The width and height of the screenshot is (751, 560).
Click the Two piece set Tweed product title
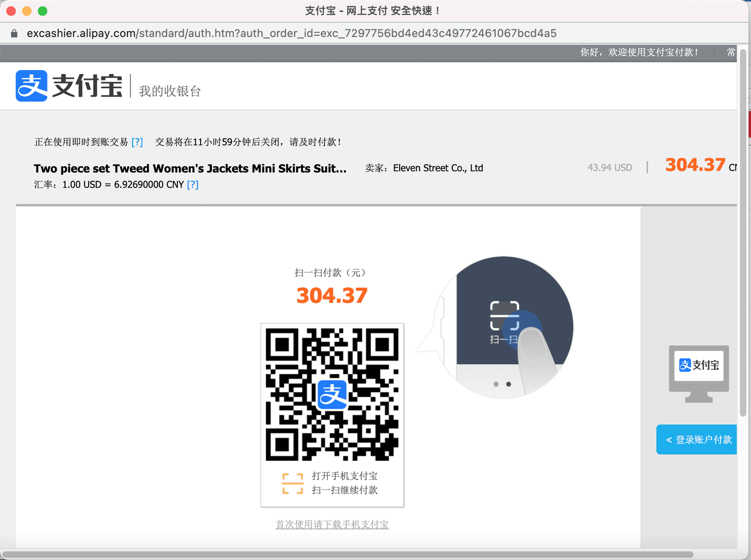(x=190, y=169)
